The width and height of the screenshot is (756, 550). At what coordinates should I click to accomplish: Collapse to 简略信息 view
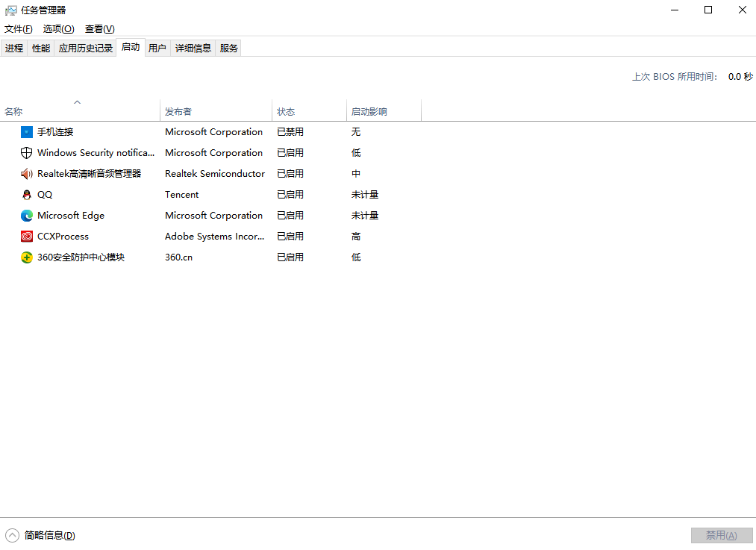click(x=40, y=535)
